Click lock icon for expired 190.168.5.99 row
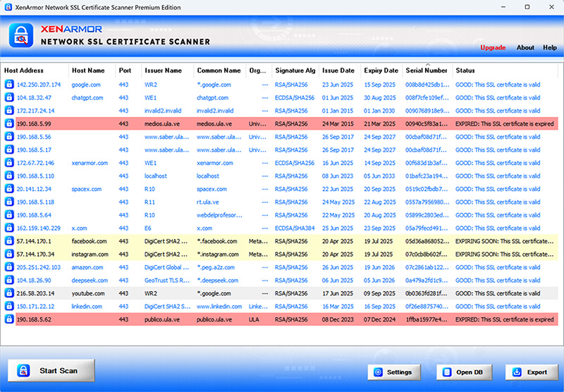Viewport: 564px width, 392px height. pos(9,123)
